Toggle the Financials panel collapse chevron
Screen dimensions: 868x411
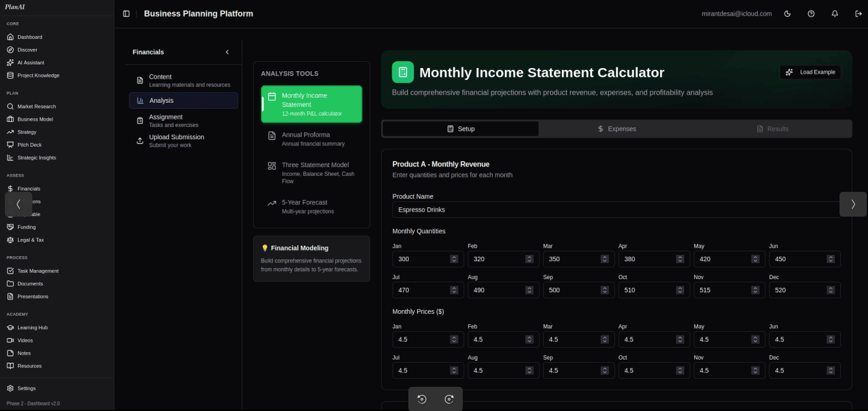227,52
